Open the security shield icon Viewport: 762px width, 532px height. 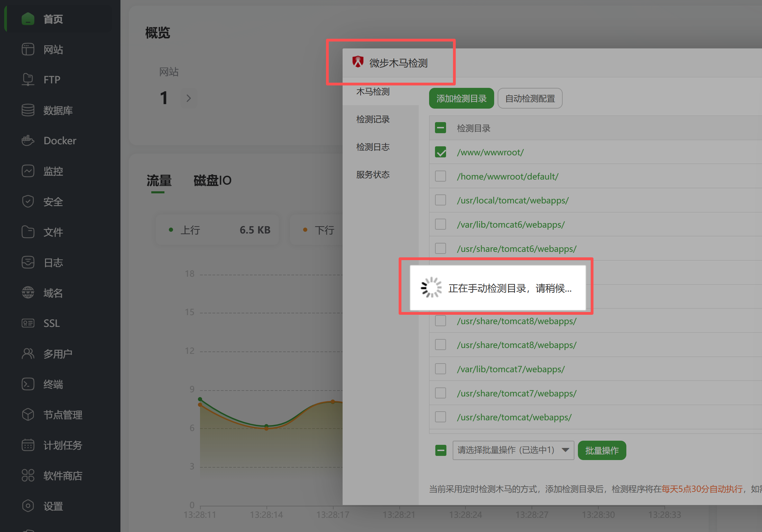(x=28, y=202)
